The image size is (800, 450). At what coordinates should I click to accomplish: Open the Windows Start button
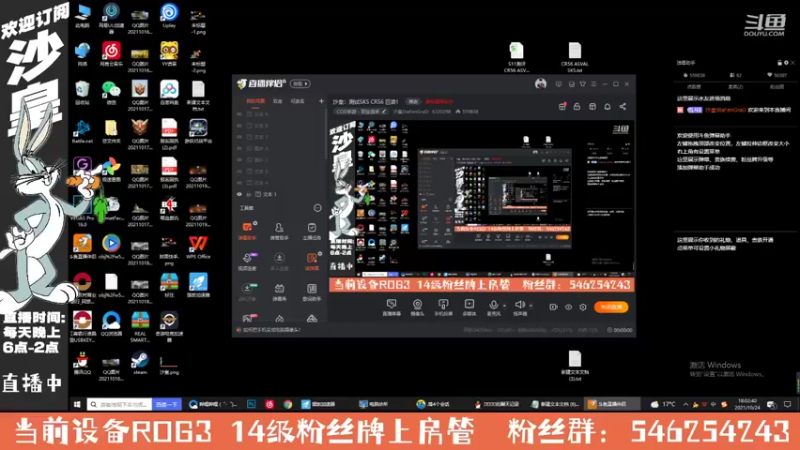[77, 404]
